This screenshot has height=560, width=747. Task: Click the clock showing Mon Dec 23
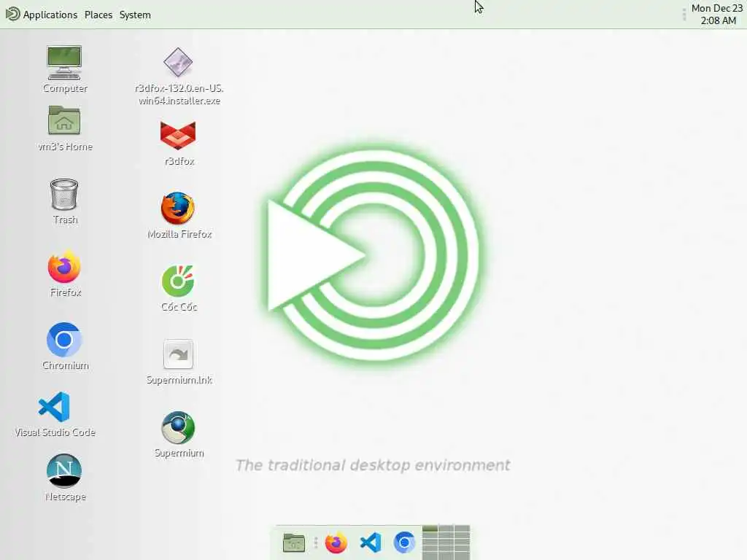click(716, 15)
